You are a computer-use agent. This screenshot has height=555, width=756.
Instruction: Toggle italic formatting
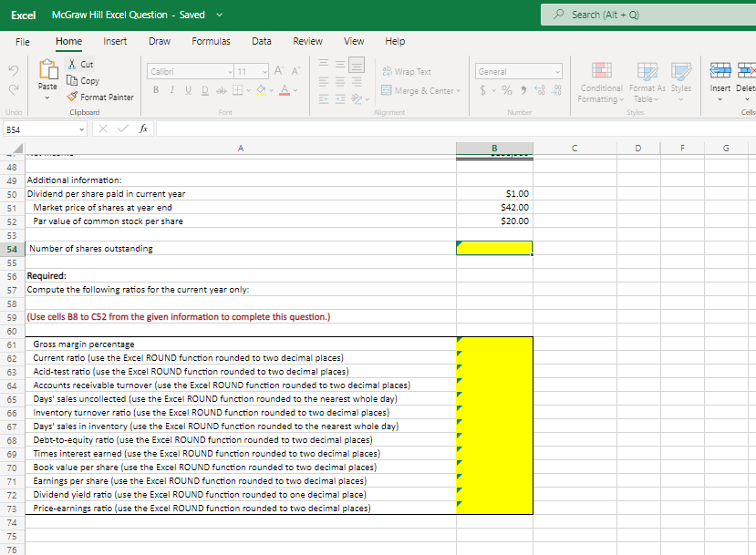point(171,90)
